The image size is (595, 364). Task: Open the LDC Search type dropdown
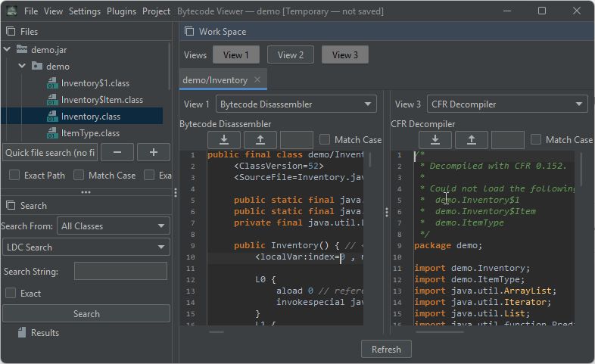tap(86, 247)
